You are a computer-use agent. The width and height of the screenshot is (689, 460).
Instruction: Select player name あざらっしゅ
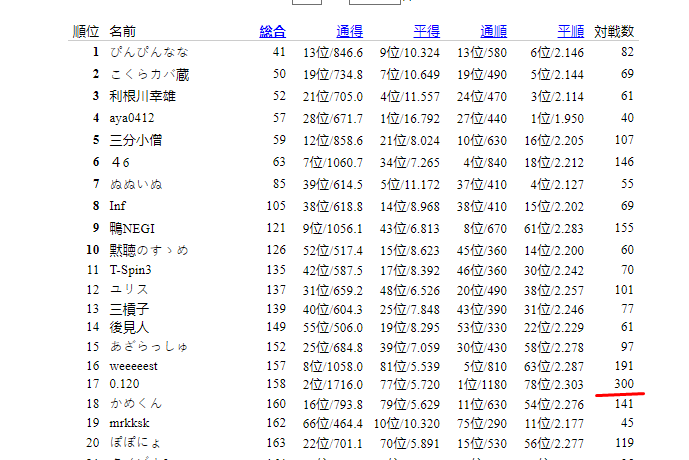coord(149,347)
